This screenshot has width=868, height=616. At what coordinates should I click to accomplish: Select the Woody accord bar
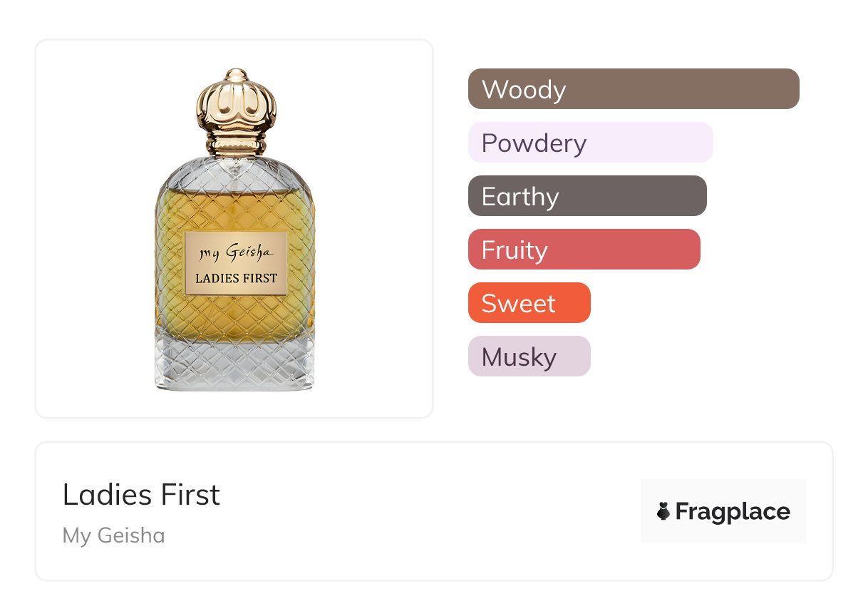(x=633, y=89)
